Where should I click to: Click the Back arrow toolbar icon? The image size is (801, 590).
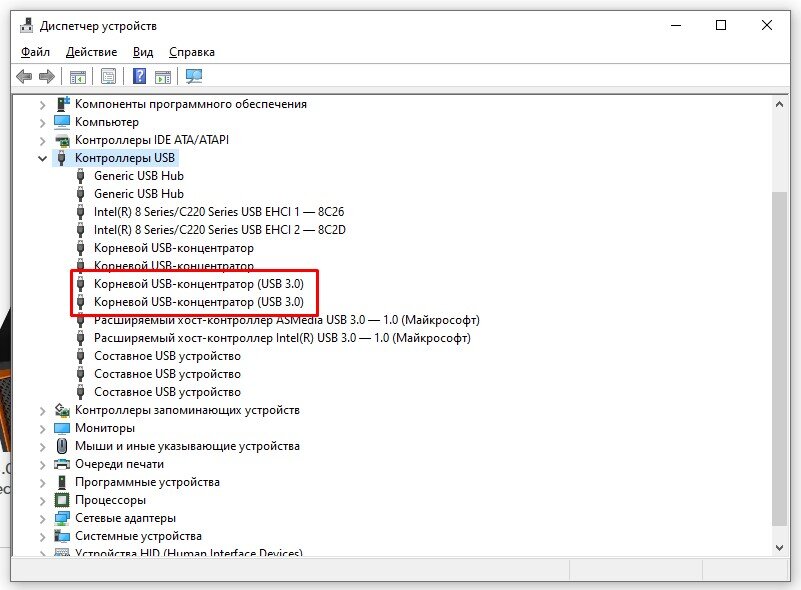24,77
